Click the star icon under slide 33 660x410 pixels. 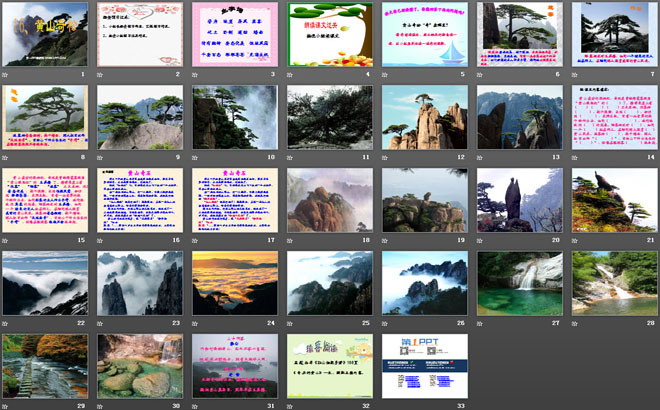click(x=387, y=405)
